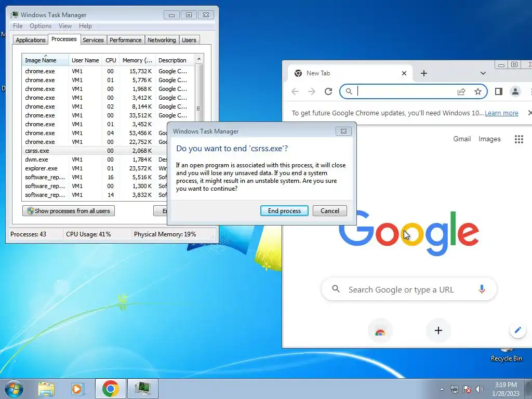Open a new Chrome tab with plus
Viewport: 532px width, 399px height.
point(424,73)
